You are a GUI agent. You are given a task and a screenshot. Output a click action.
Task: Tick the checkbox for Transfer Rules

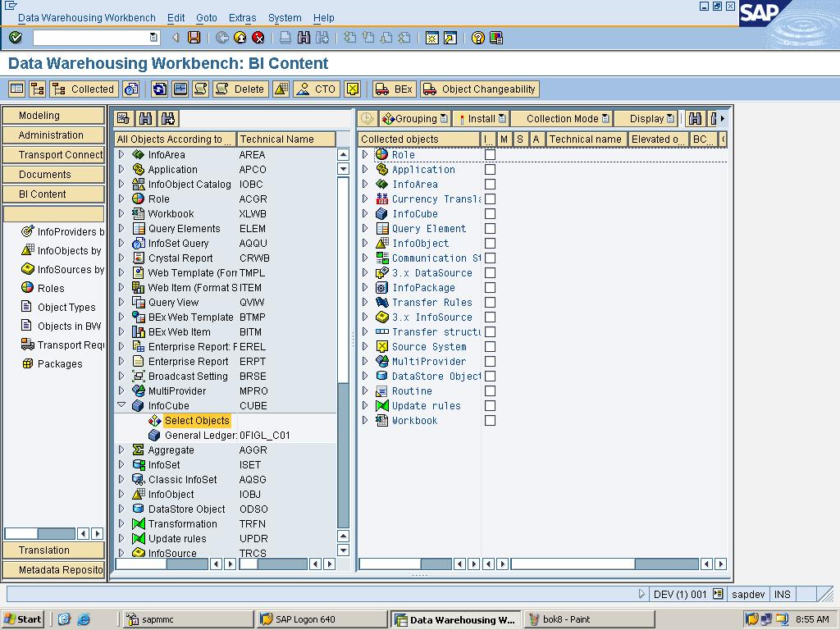click(490, 303)
